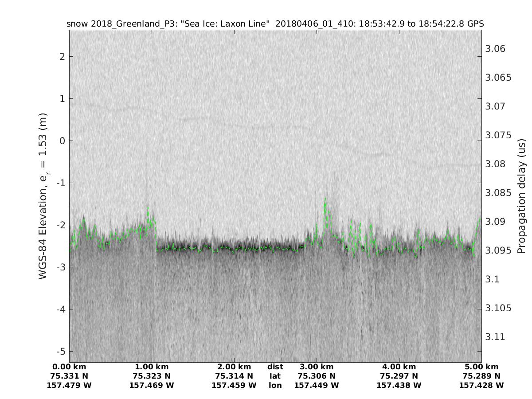Select the 1.00 km x-axis tick label
532x399 pixels.
click(x=152, y=367)
